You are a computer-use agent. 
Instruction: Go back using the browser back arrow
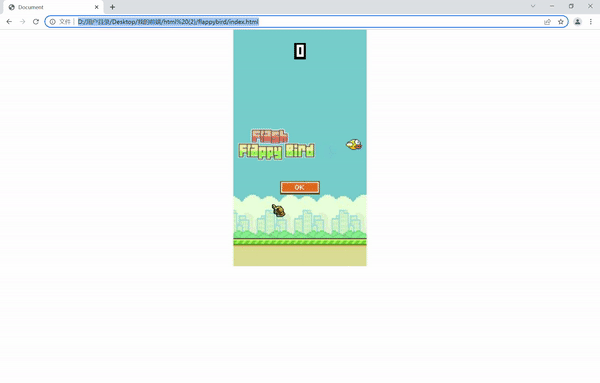point(9,22)
